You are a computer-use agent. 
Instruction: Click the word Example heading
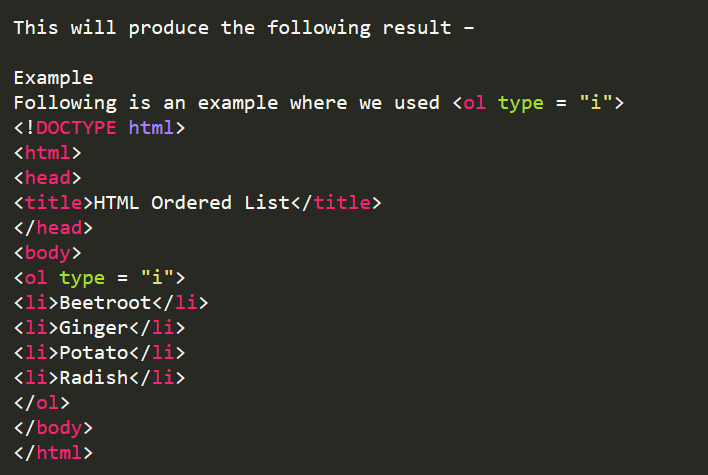click(53, 79)
